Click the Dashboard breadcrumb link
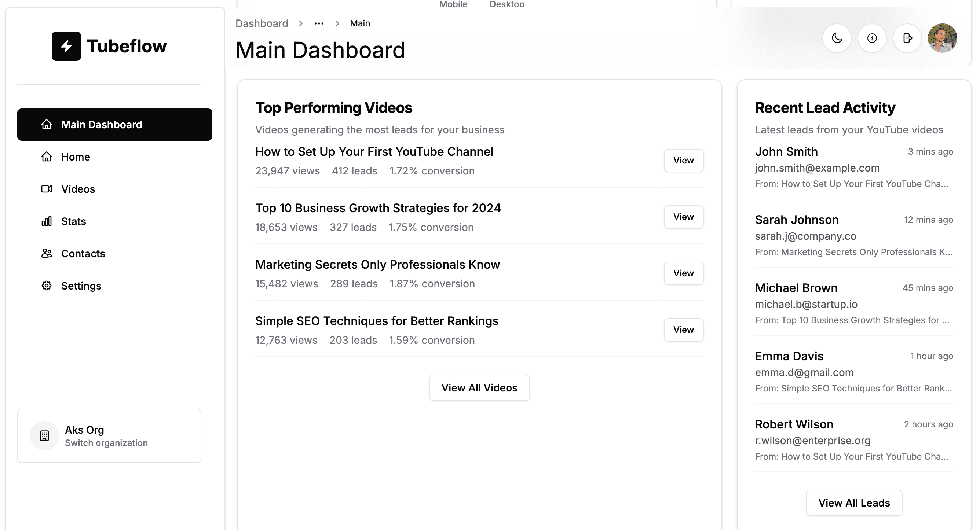 coord(262,23)
